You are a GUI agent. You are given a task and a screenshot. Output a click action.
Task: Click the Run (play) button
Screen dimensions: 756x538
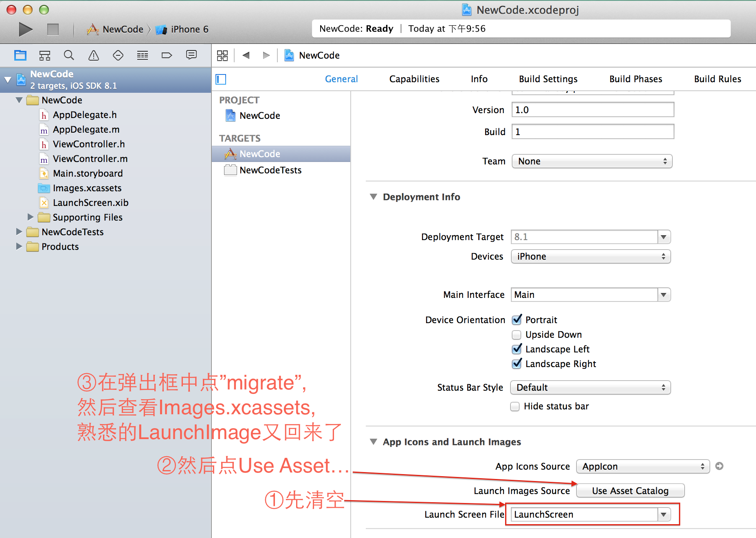26,29
